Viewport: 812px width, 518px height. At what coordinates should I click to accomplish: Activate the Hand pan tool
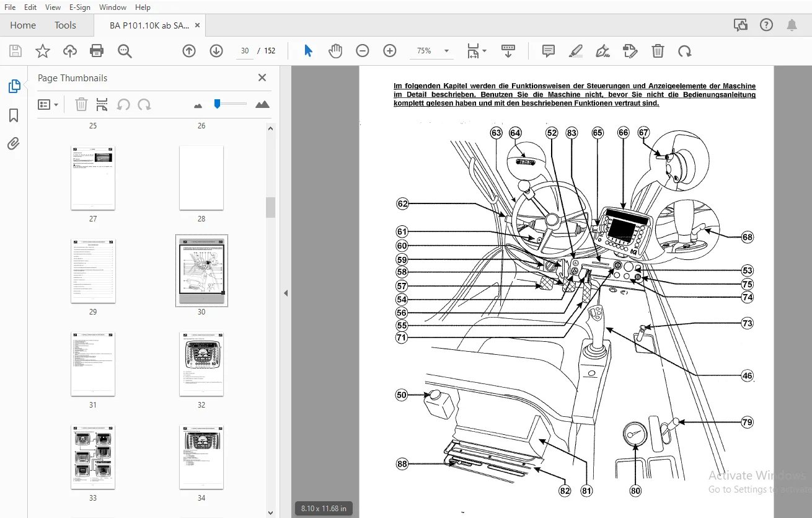(x=335, y=51)
